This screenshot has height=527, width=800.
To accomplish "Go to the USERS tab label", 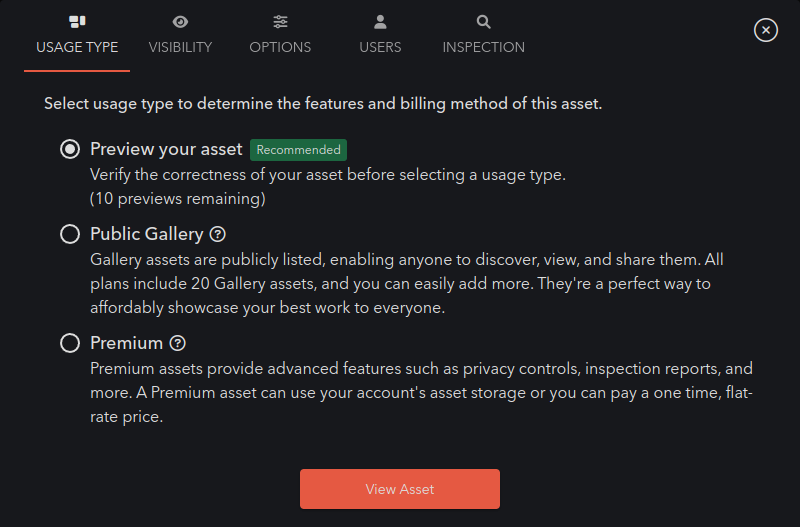I will tap(380, 47).
